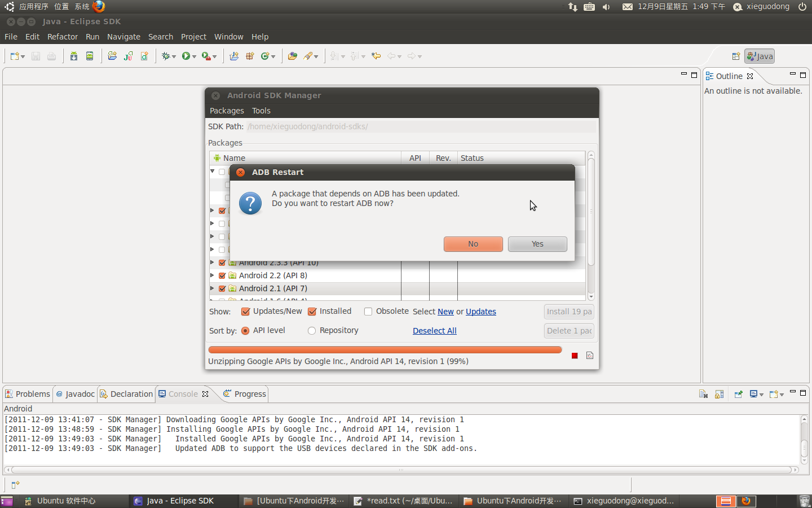The image size is (812, 508).
Task: Select the API level sort radio button
Action: (245, 331)
